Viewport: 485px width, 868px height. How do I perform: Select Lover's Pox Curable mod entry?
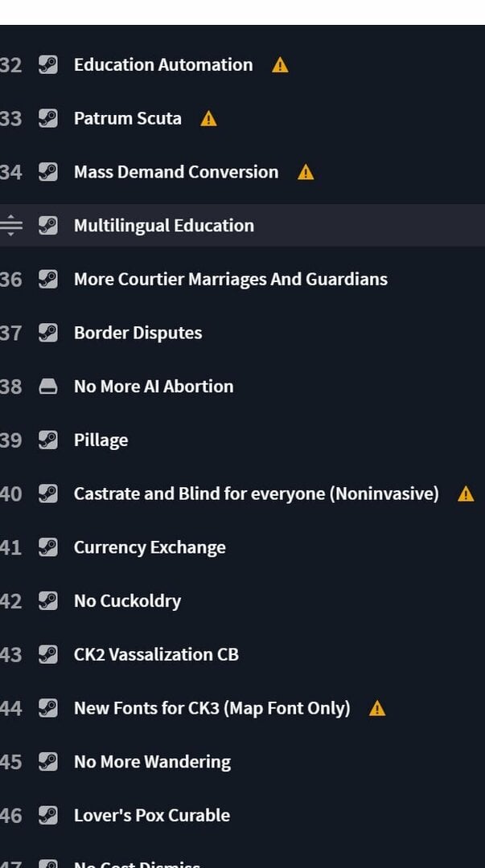pos(242,816)
